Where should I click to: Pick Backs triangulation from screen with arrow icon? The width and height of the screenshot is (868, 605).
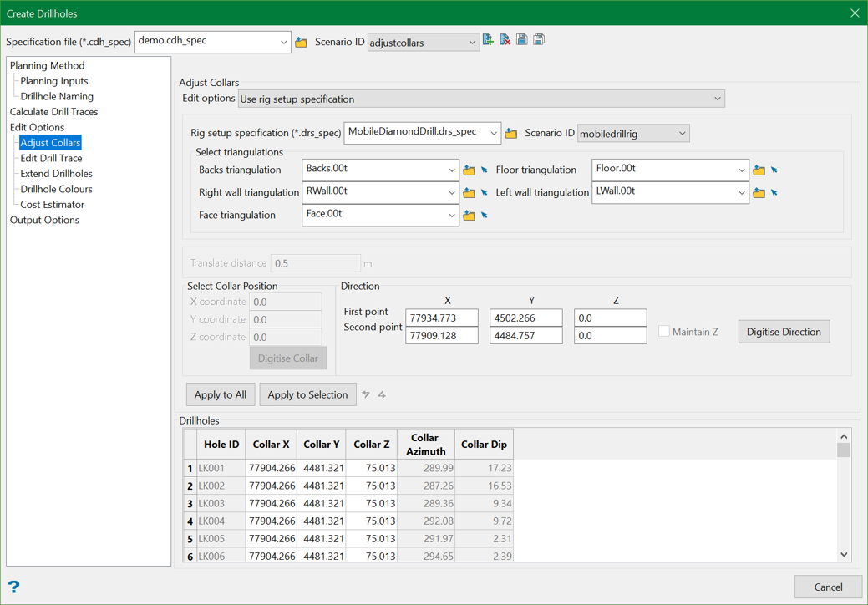[x=485, y=170]
